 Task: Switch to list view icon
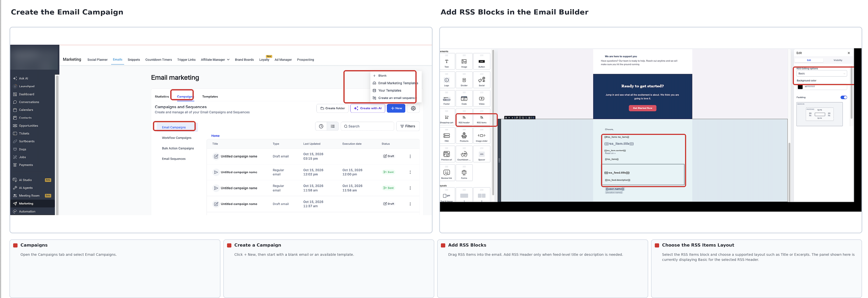[x=332, y=126]
